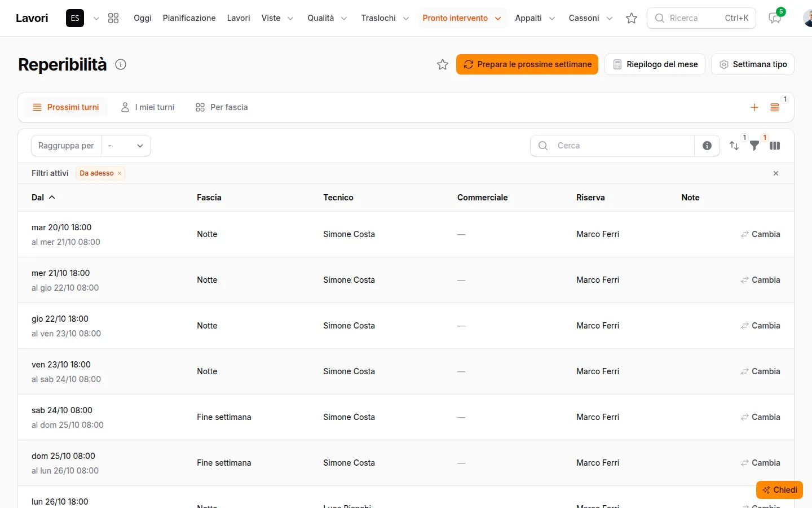Open column settings icon
Screen dimensions: 812x508
click(x=775, y=146)
